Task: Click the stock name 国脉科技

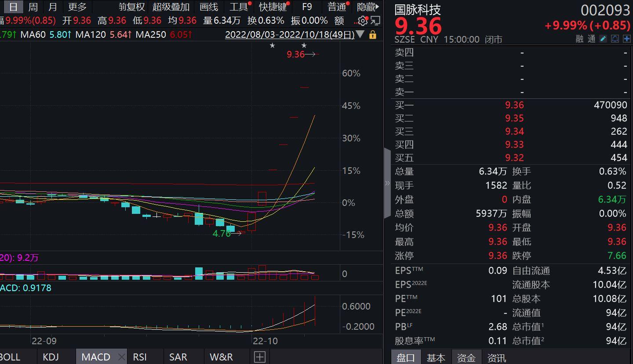Action: [x=418, y=9]
